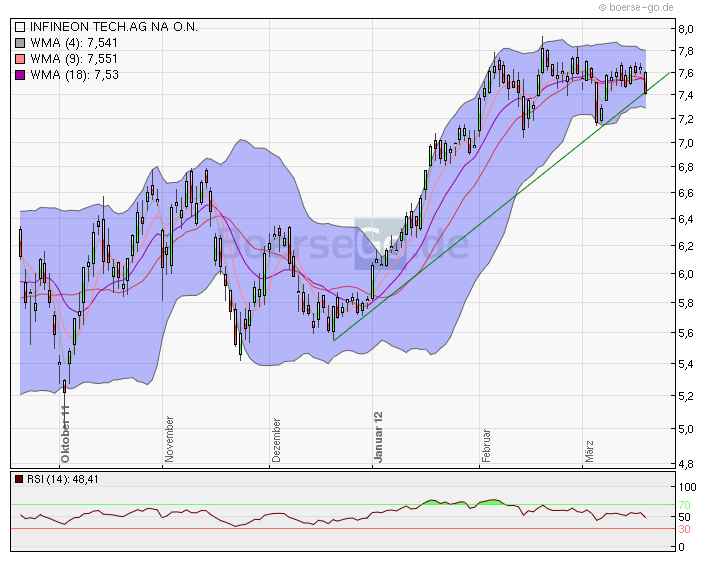The height and width of the screenshot is (561, 720).
Task: Click the boerse-go.de copyright text
Action: (636, 7)
